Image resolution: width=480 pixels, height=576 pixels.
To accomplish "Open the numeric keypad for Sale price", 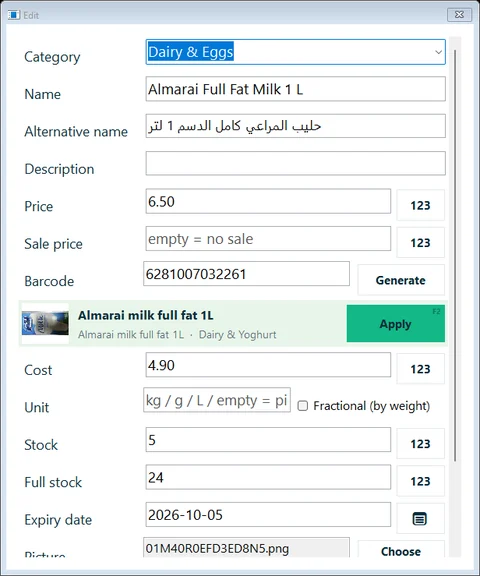I will point(420,242).
